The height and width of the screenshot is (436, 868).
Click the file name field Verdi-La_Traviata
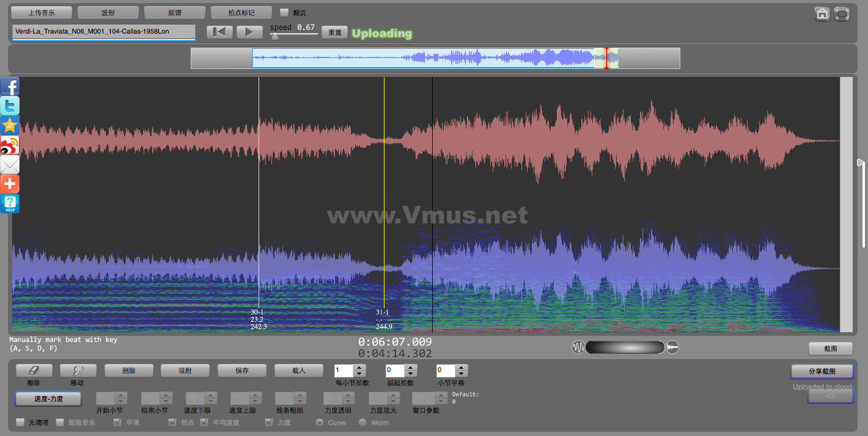pos(103,32)
